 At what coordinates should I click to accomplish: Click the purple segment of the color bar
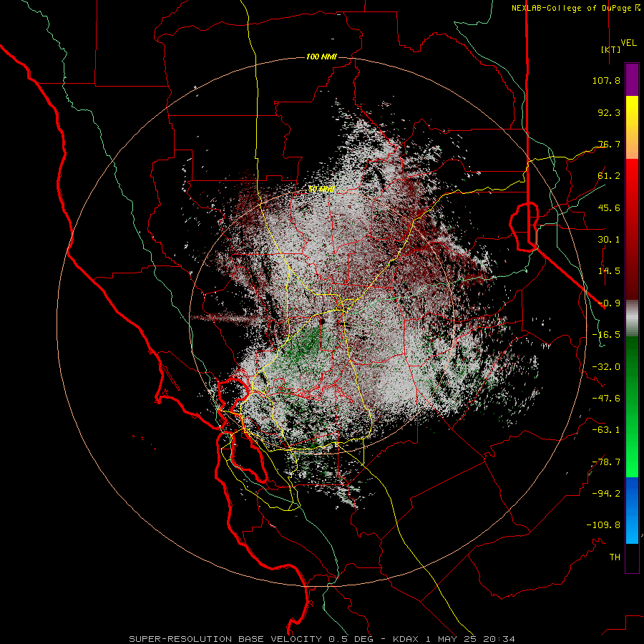point(632,80)
